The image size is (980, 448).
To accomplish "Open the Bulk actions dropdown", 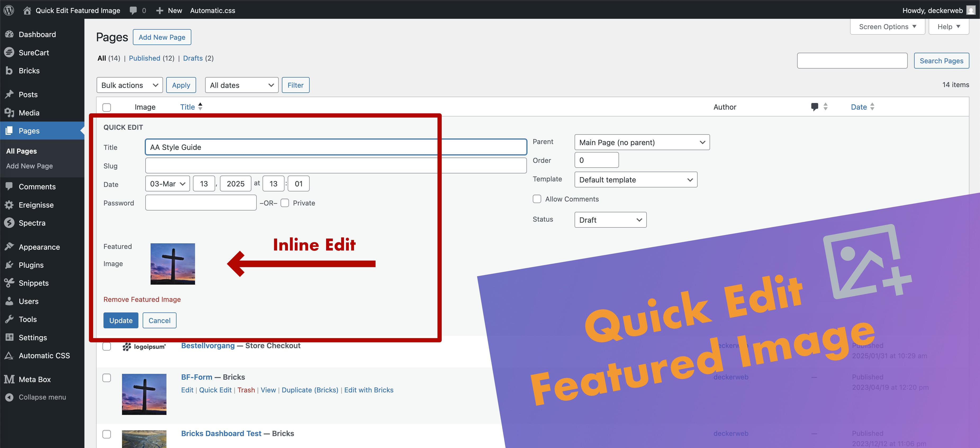I will tap(129, 85).
